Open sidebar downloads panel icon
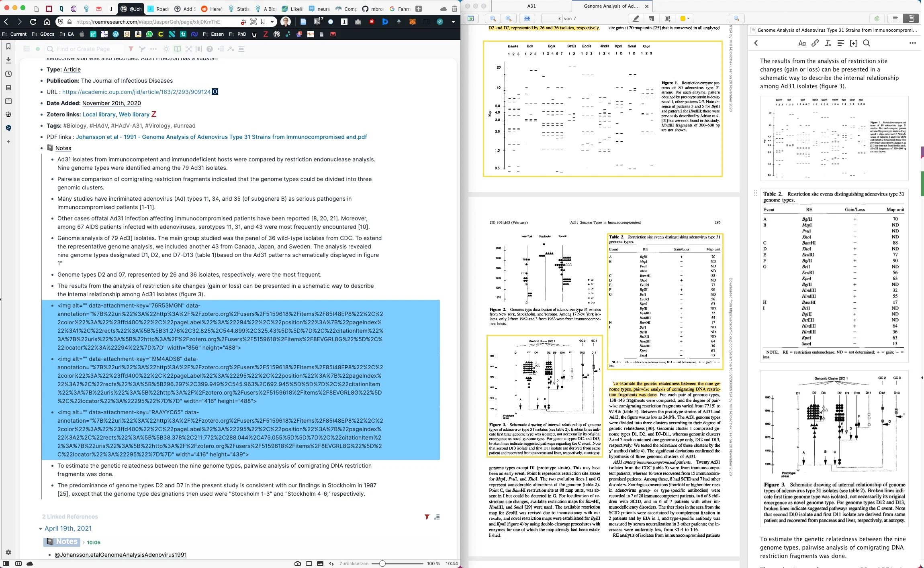The width and height of the screenshot is (924, 568). tap(8, 60)
